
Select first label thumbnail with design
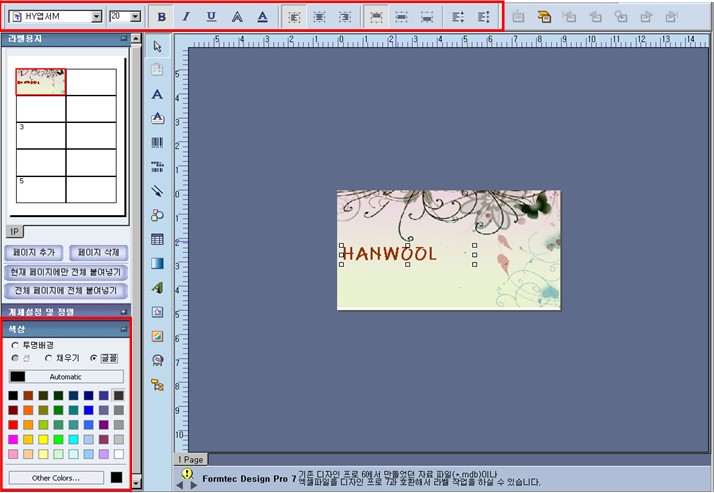[x=41, y=82]
